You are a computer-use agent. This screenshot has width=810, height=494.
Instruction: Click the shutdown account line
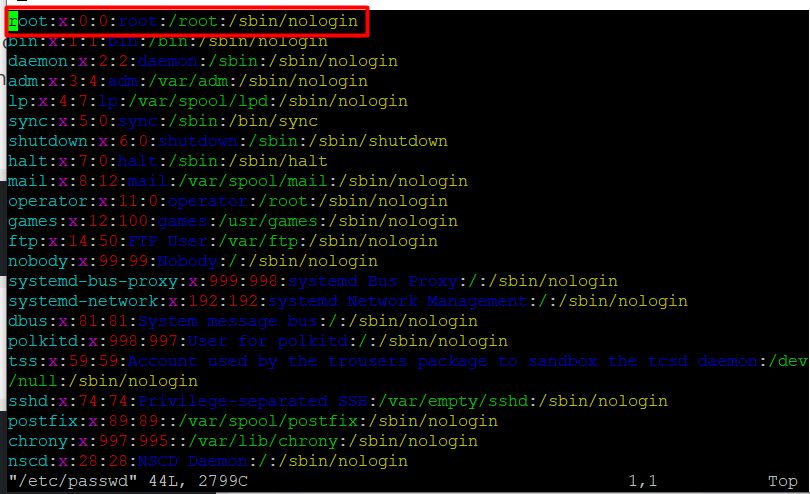click(x=228, y=141)
